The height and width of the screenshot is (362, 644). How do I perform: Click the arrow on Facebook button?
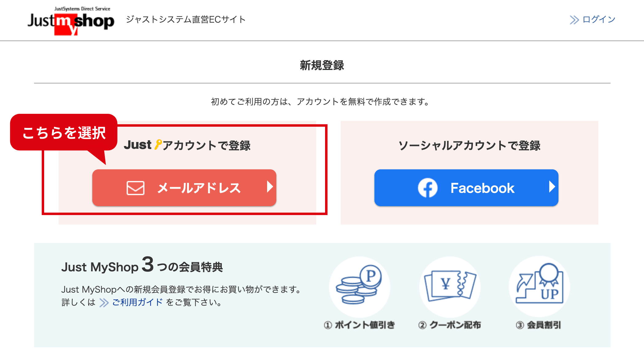[x=552, y=187]
